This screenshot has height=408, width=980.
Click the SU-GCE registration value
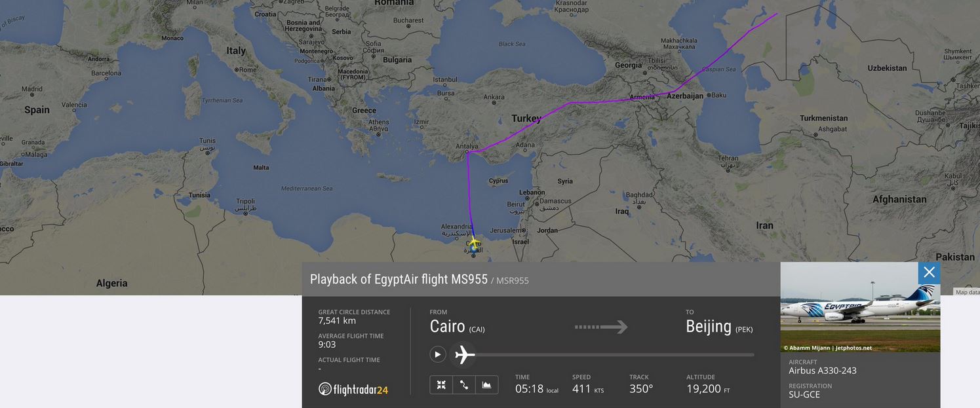(804, 395)
